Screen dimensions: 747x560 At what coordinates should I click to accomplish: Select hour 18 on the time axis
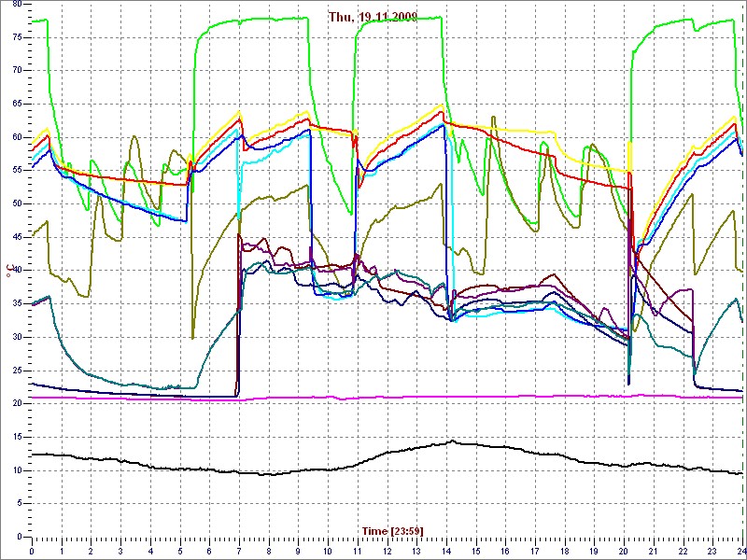(x=565, y=552)
